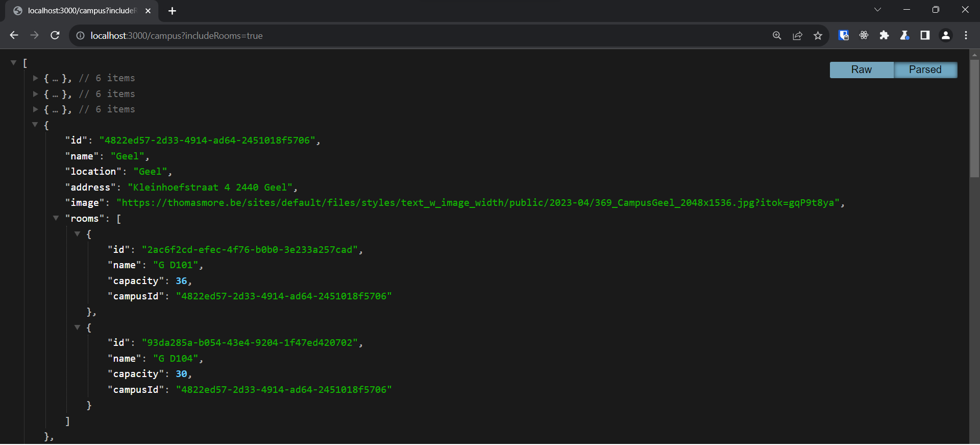Open the Extensions puzzle menu

tap(884, 35)
